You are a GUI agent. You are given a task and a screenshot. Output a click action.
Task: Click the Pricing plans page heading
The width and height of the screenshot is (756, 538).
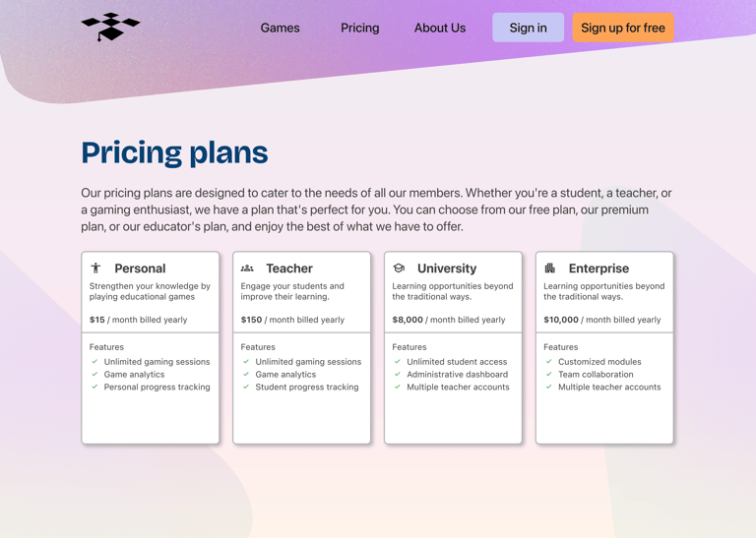[174, 152]
